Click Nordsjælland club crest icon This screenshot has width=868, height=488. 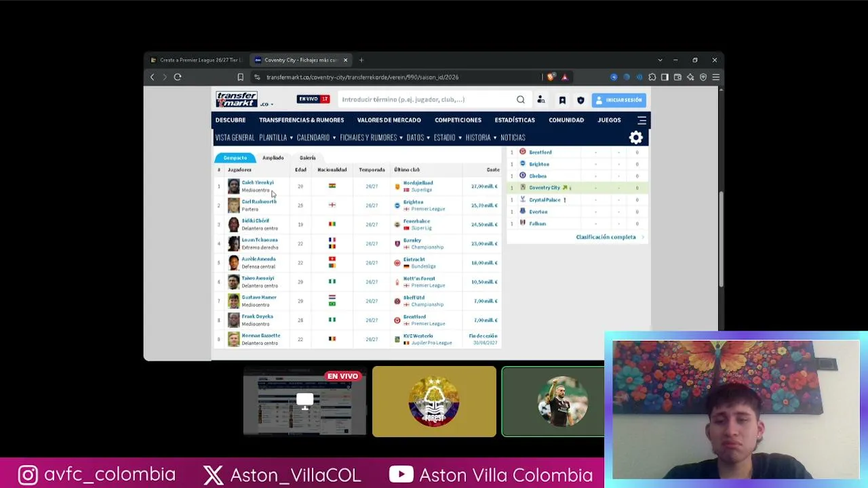coord(397,186)
